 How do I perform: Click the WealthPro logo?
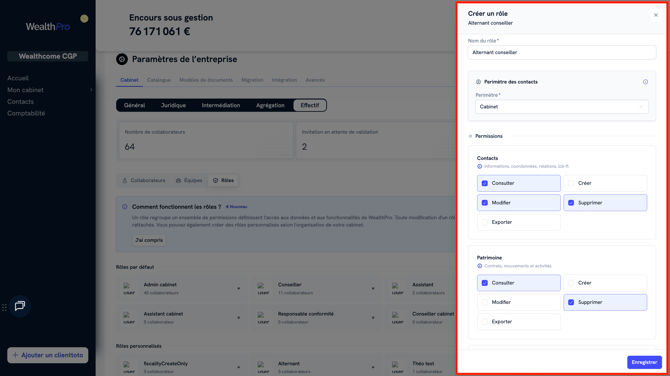coord(47,27)
